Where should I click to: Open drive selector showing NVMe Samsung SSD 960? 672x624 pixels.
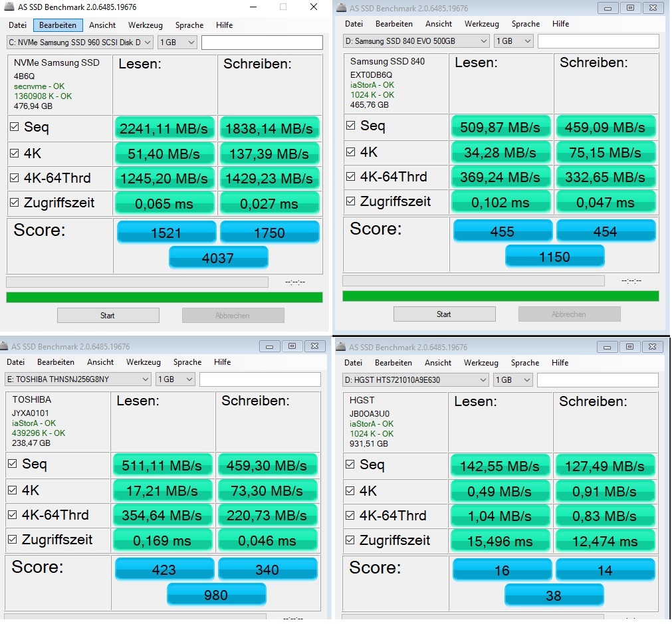(80, 42)
